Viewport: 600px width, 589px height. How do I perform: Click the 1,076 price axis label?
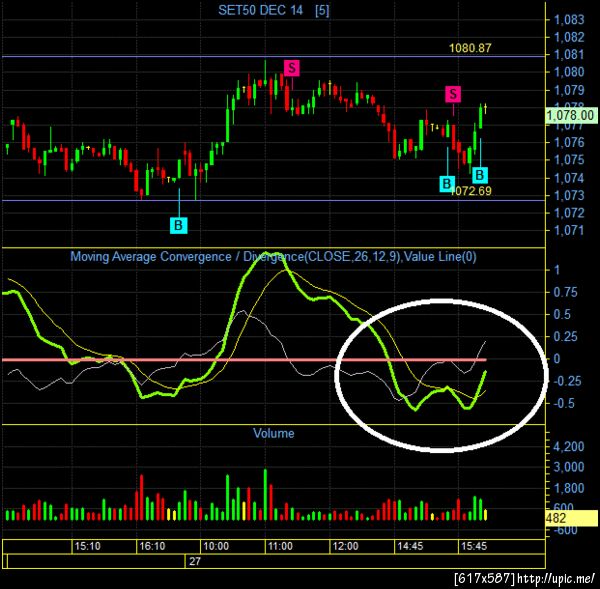[569, 142]
